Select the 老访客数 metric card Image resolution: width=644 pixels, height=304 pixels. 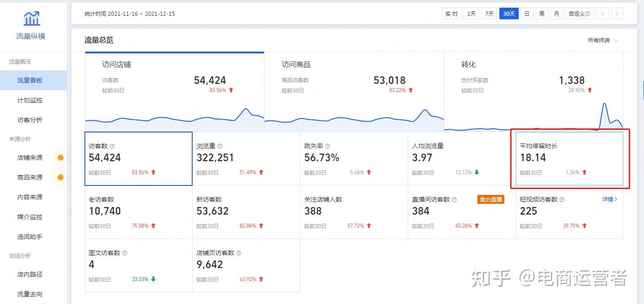point(139,212)
